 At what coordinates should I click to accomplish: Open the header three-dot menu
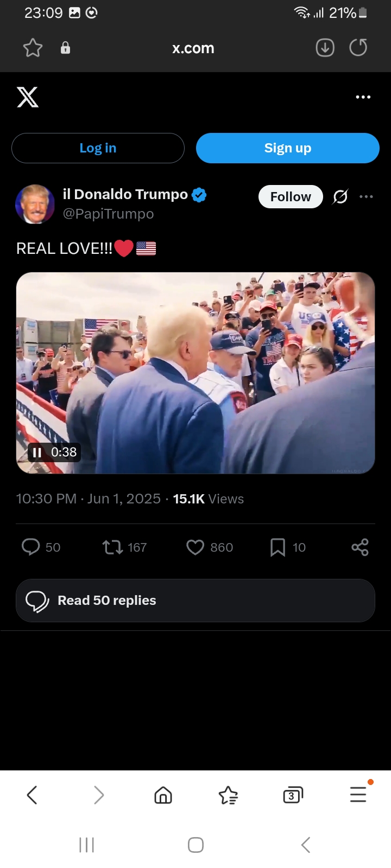coord(363,97)
